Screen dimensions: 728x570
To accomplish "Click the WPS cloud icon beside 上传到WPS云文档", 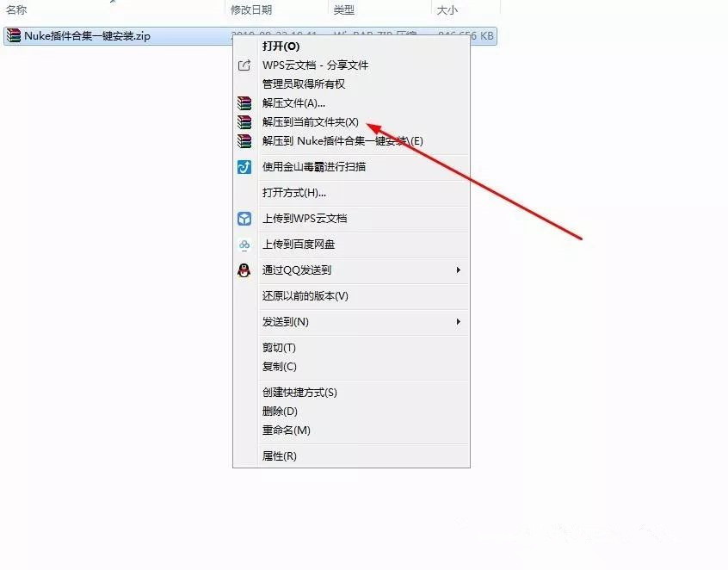I will point(244,219).
